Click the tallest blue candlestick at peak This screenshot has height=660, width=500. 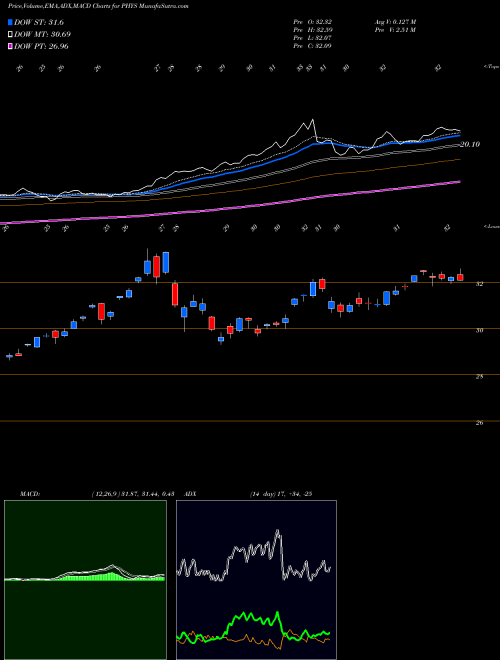tap(166, 262)
